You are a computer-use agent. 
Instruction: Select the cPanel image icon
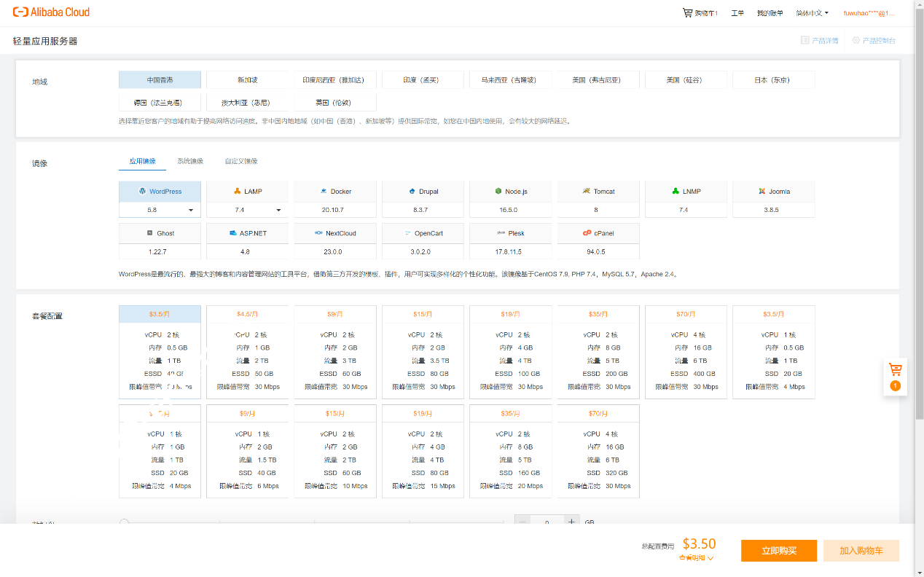(x=587, y=233)
